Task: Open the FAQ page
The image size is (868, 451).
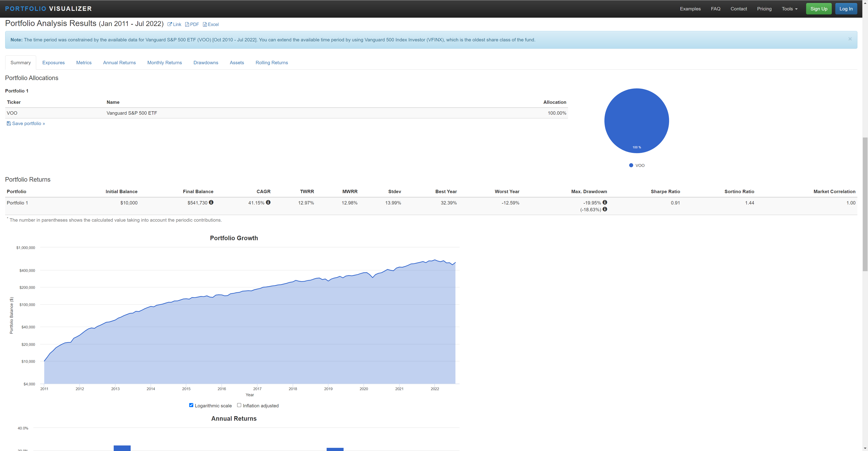Action: 716,9
